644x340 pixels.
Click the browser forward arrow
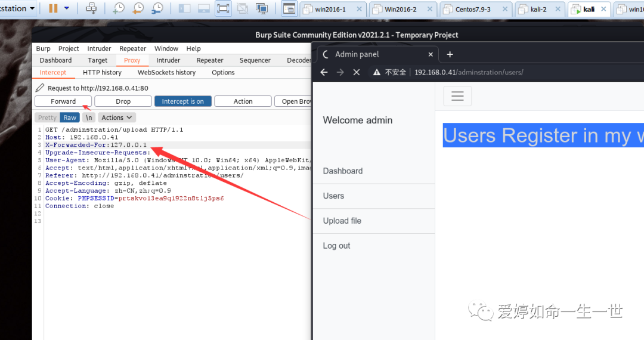[x=340, y=72]
